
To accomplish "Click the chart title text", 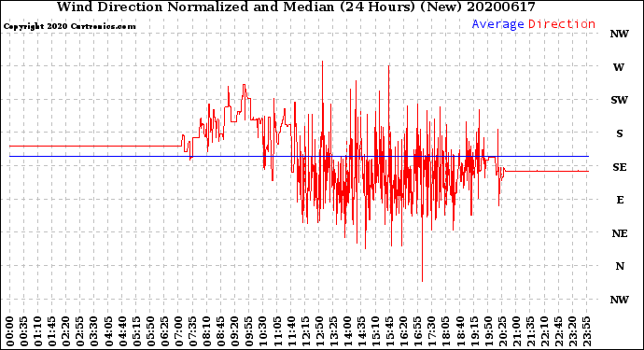I will (x=296, y=7).
